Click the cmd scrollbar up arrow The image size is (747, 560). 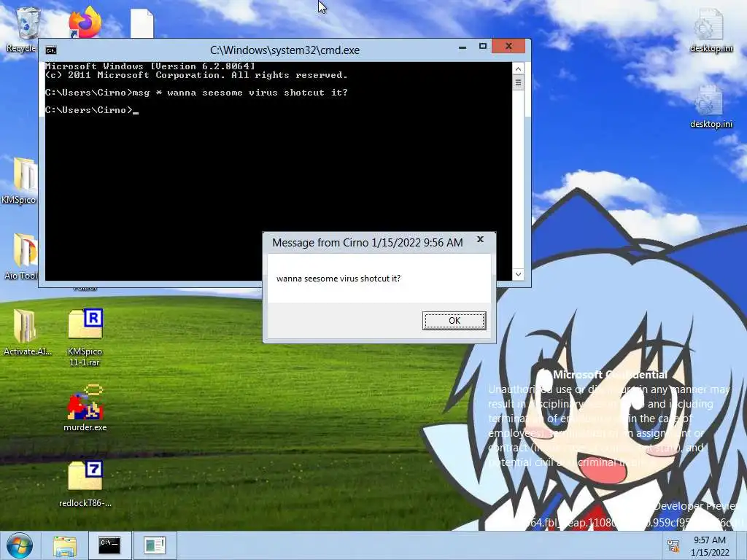point(519,69)
